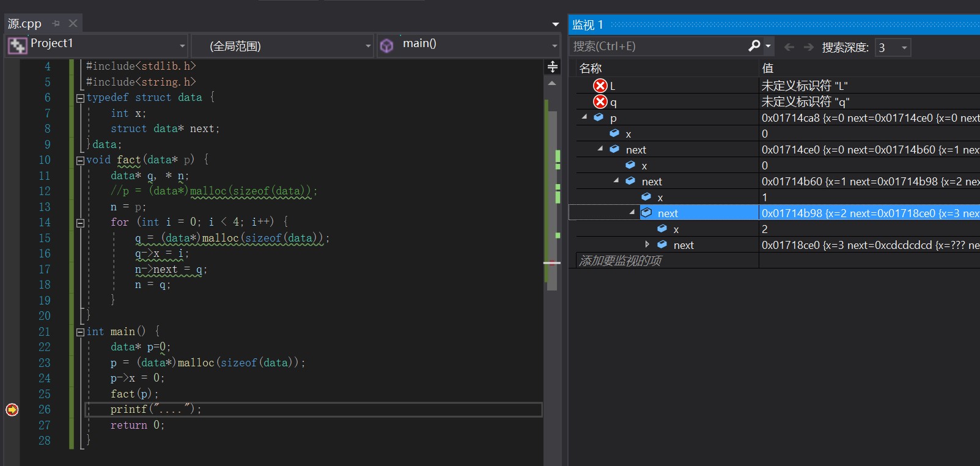Click the icon of the selected next row
980x466 pixels.
(646, 212)
